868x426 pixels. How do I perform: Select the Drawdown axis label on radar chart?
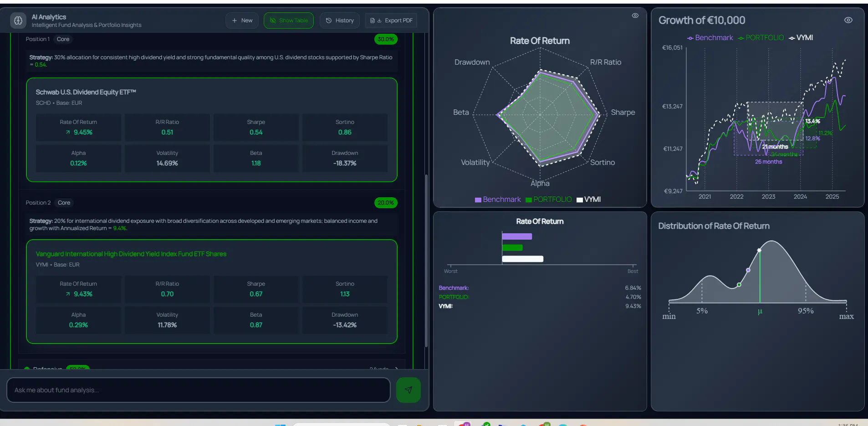coord(472,62)
